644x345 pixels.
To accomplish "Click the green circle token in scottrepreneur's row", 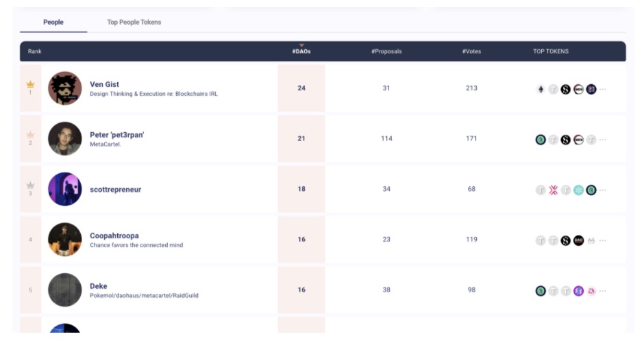I will pos(591,190).
